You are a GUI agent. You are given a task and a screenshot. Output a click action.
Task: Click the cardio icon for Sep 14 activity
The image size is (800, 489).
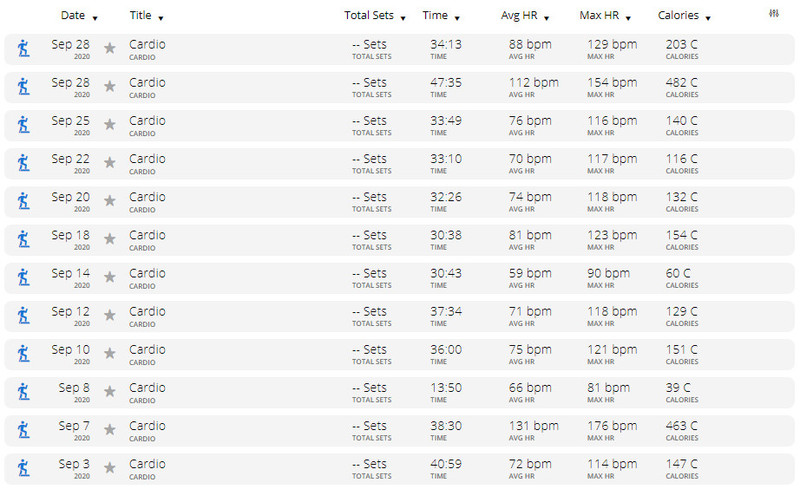(23, 278)
